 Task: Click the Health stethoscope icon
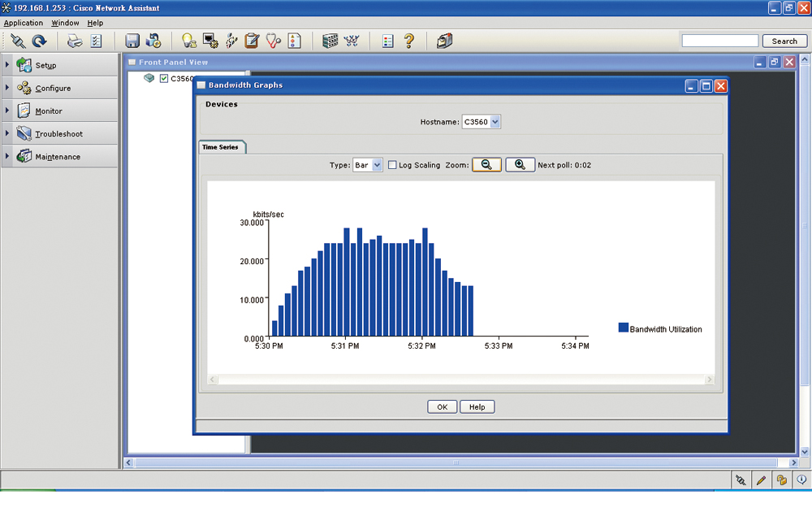tap(274, 41)
